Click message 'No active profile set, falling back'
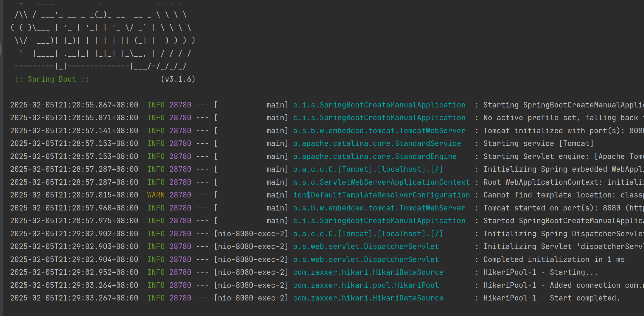644x316 pixels. [561, 118]
